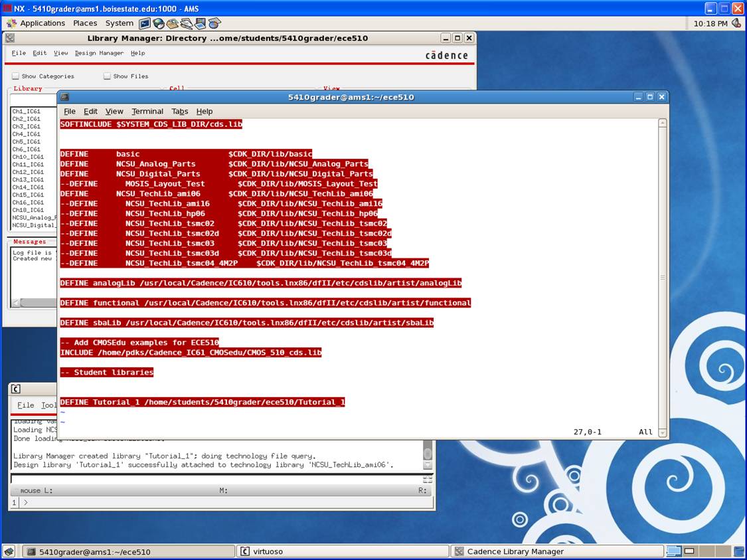The image size is (747, 560).
Task: Switch to first workspace in workspace switcher
Action: pos(674,551)
